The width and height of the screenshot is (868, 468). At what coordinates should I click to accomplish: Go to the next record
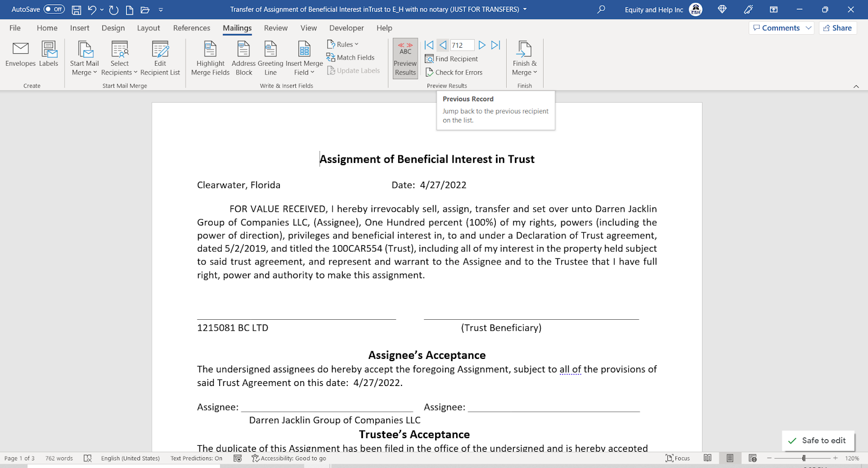tap(482, 45)
